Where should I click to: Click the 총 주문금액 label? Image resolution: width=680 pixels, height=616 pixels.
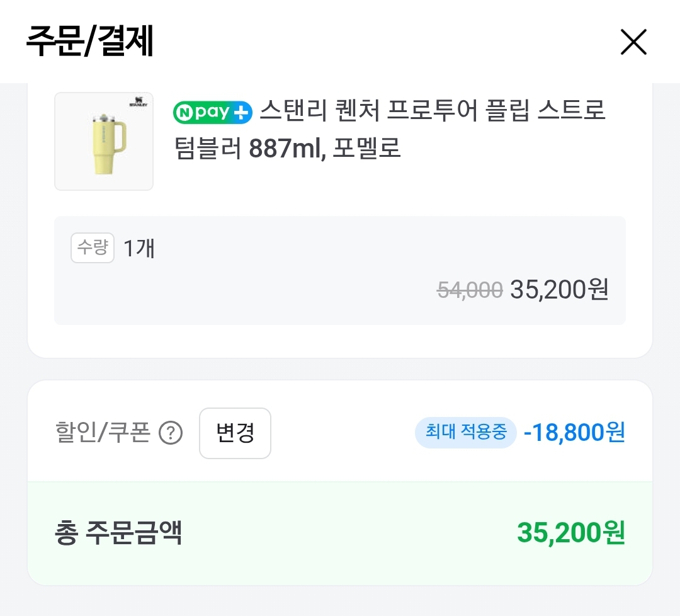pyautogui.click(x=118, y=533)
